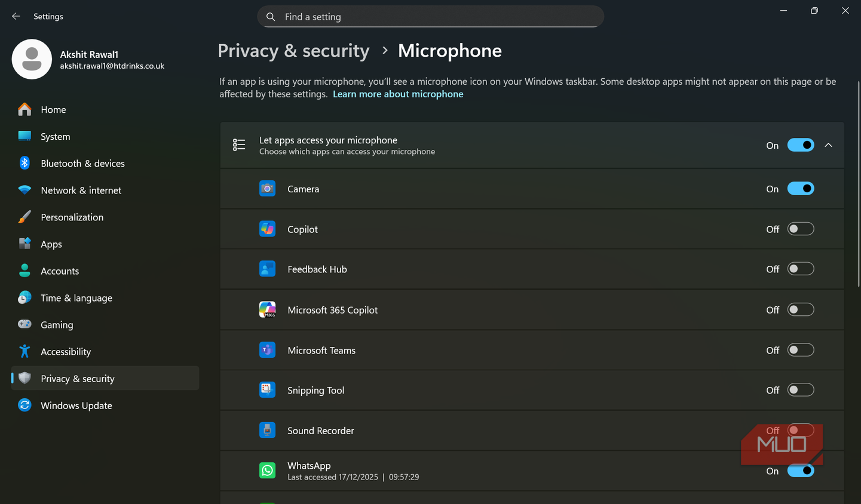861x504 pixels.
Task: Click the Personalization paintbrush icon
Action: coord(24,217)
